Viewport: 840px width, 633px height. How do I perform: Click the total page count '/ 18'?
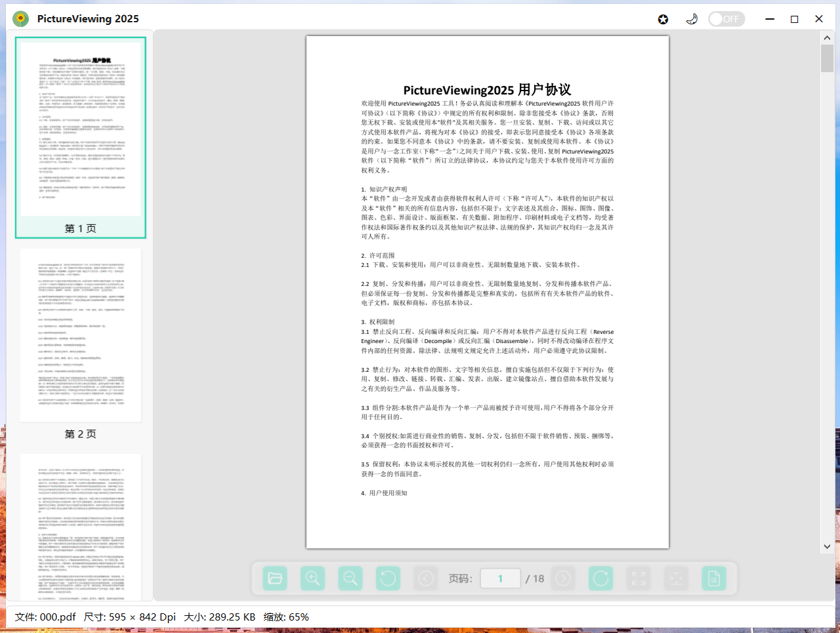pyautogui.click(x=535, y=579)
